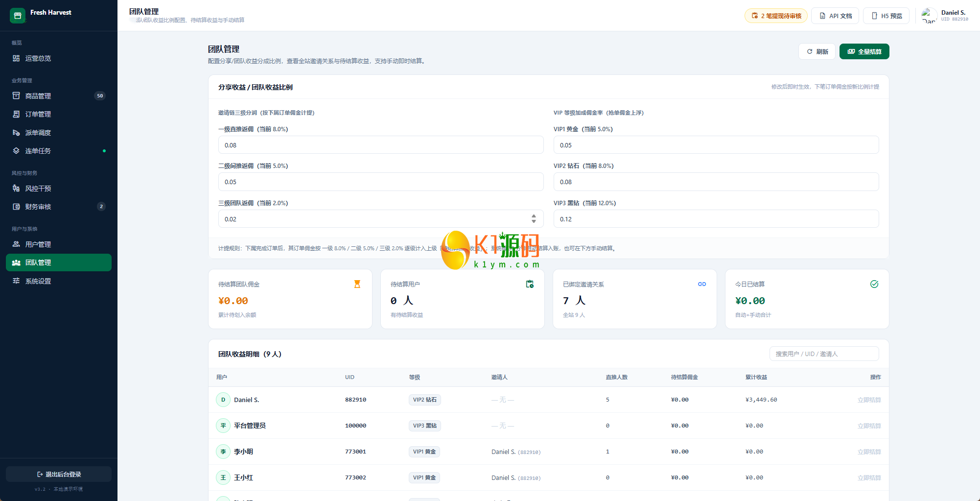980x501 pixels.
Task: Click the 李 avatar in user table
Action: [223, 452]
